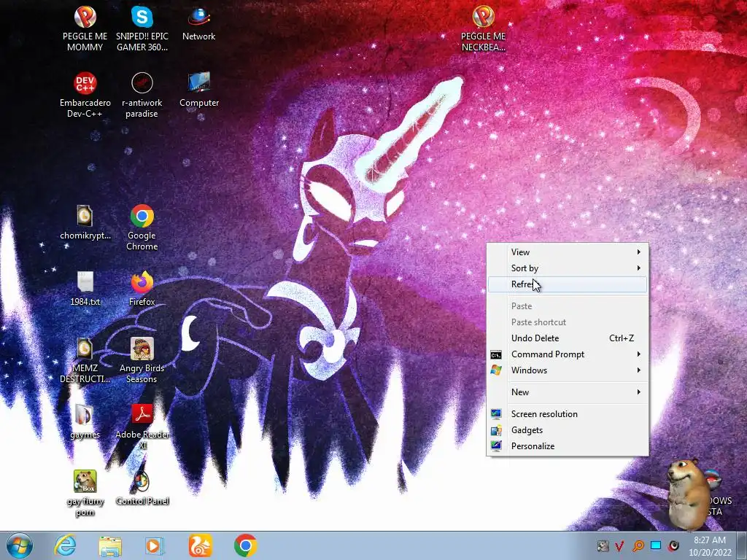Select the Computer desktop icon
This screenshot has width=747, height=560.
pos(198,90)
